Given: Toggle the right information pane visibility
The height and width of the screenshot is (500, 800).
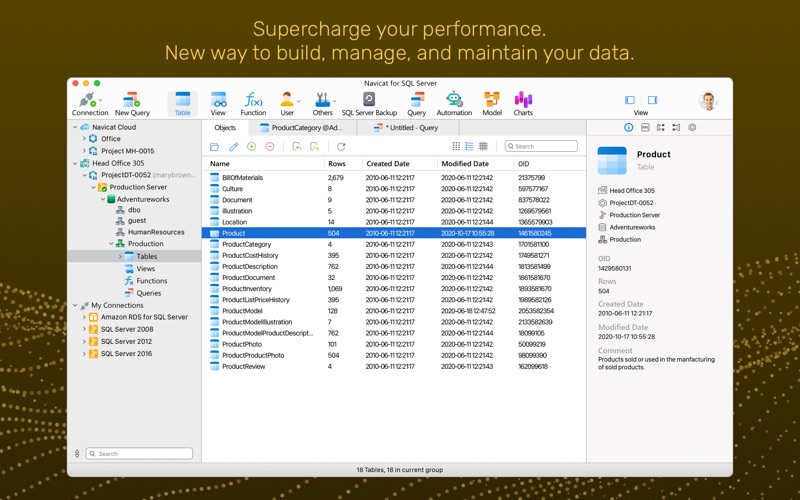Looking at the screenshot, I should pos(653,100).
